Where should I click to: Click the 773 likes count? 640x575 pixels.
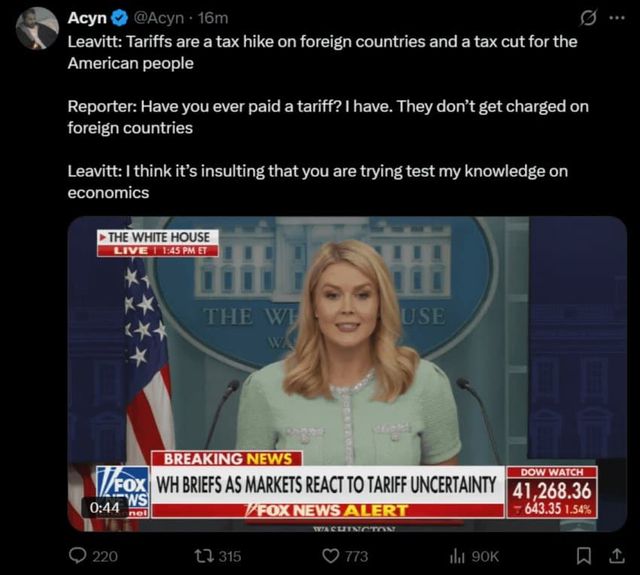tap(356, 556)
